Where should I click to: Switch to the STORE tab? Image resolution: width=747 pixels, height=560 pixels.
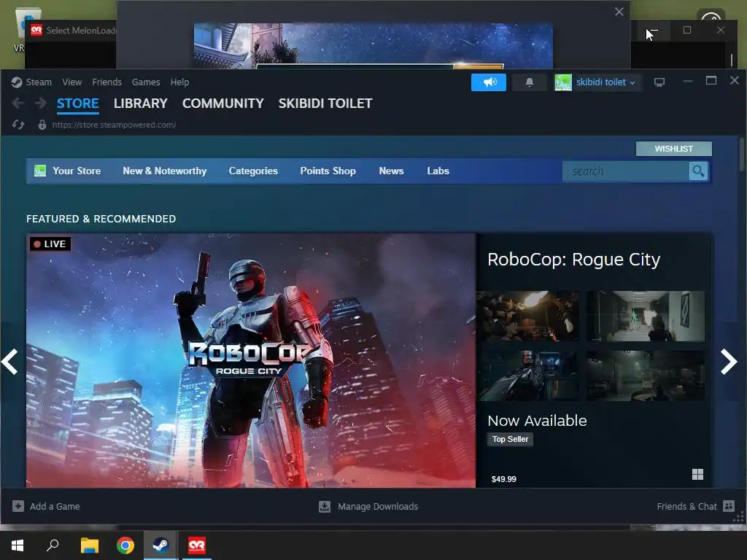pos(77,104)
